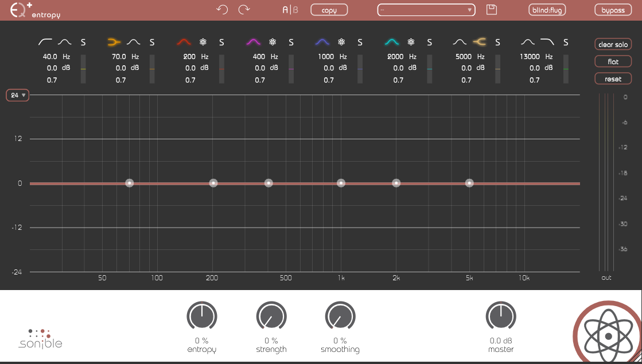The image size is (642, 364).
Task: Select the high-cut filter shape on the 13000 Hz band
Action: [x=547, y=42]
